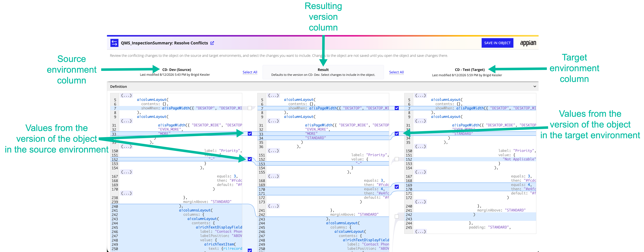644x252 pixels.
Task: Click a!columnsLayout( on source line 241
Action: click(196, 210)
